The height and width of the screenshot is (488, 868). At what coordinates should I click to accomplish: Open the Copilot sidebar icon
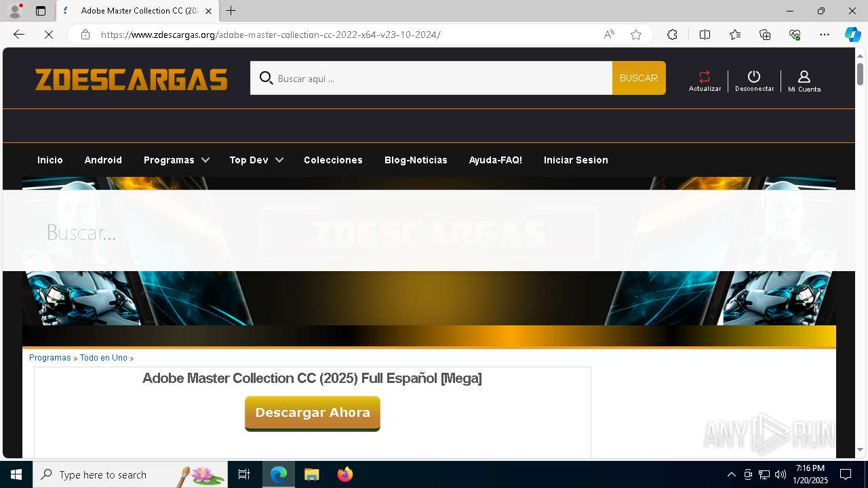tap(852, 35)
